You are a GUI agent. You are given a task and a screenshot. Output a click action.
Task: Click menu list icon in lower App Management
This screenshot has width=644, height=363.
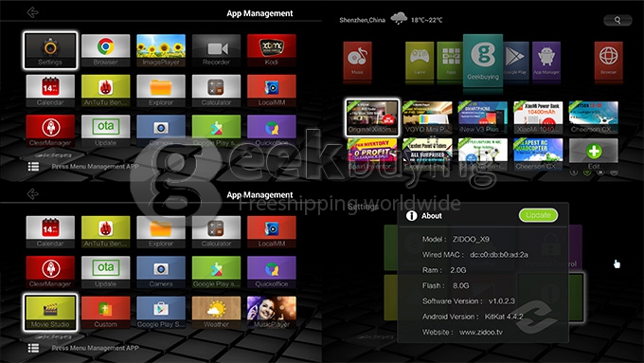(x=33, y=348)
